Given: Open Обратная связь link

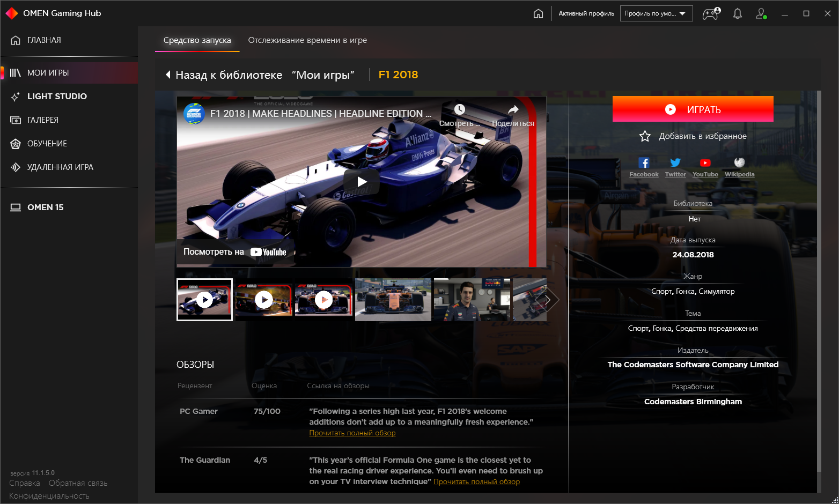Looking at the screenshot, I should tap(78, 483).
